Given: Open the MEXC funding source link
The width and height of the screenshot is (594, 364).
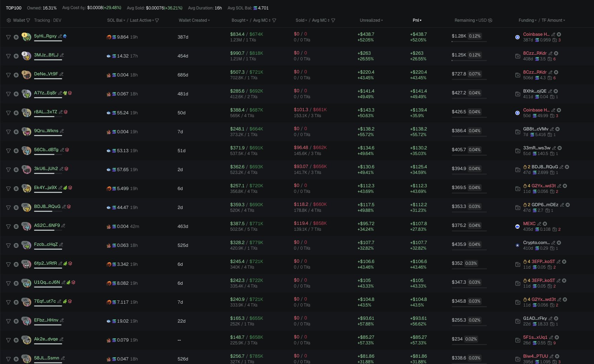Looking at the screenshot, I should point(529,224).
